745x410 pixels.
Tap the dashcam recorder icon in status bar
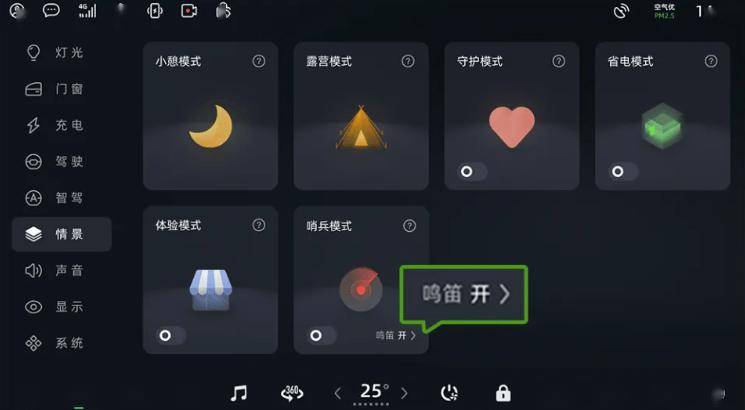click(189, 10)
